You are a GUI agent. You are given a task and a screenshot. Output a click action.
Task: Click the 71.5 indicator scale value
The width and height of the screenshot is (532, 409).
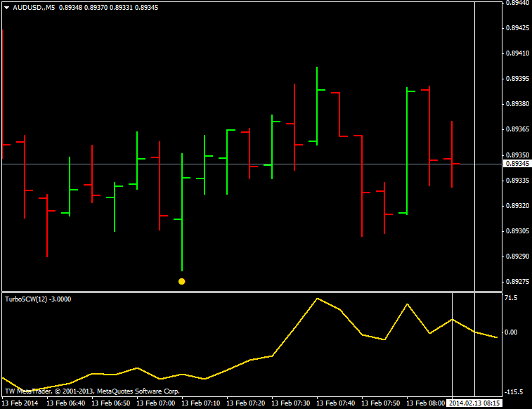point(511,298)
